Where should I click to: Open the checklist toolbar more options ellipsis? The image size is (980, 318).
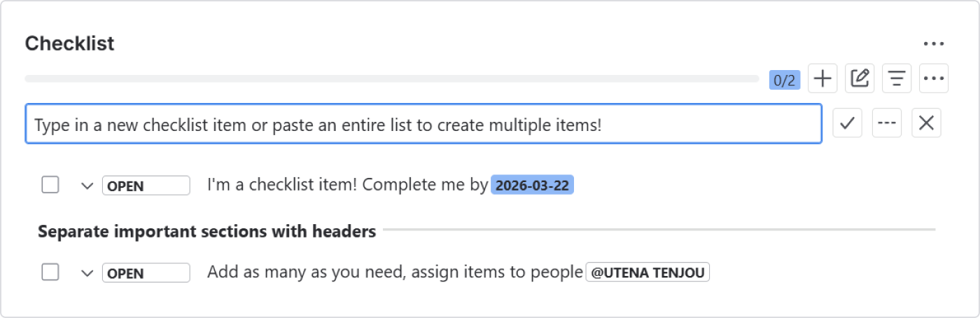coord(934,78)
